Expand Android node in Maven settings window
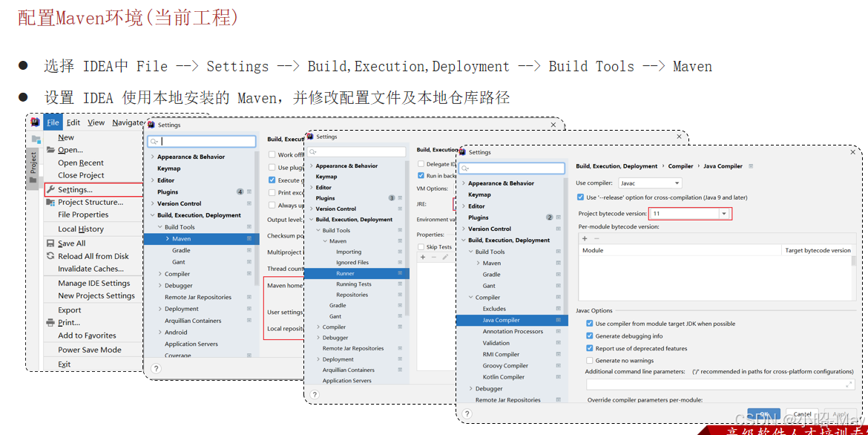The width and height of the screenshot is (868, 435). coord(160,333)
